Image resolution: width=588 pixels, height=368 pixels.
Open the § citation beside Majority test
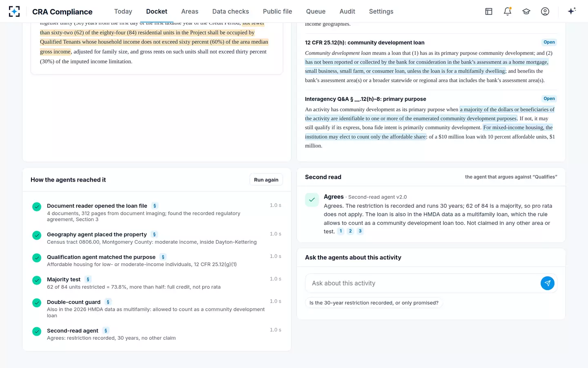click(88, 280)
